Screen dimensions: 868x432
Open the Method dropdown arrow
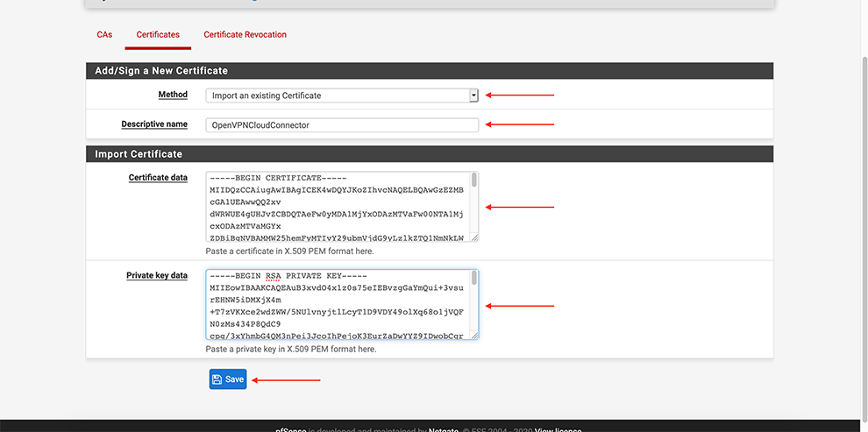tap(473, 95)
